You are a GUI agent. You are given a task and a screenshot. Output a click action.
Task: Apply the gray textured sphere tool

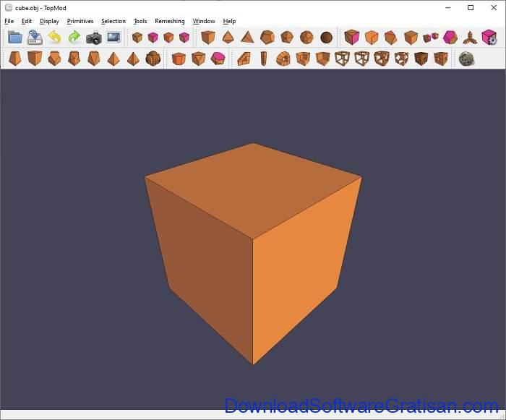467,59
